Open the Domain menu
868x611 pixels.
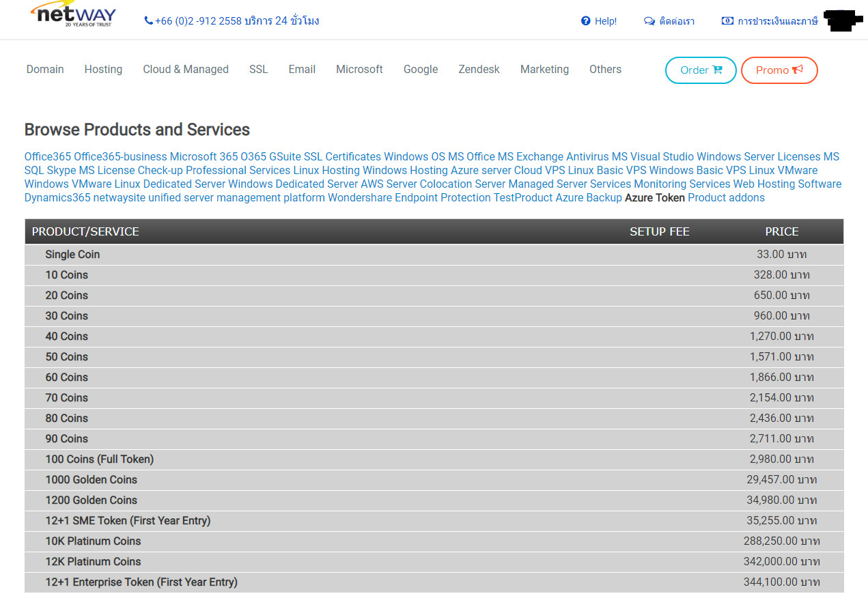click(45, 70)
